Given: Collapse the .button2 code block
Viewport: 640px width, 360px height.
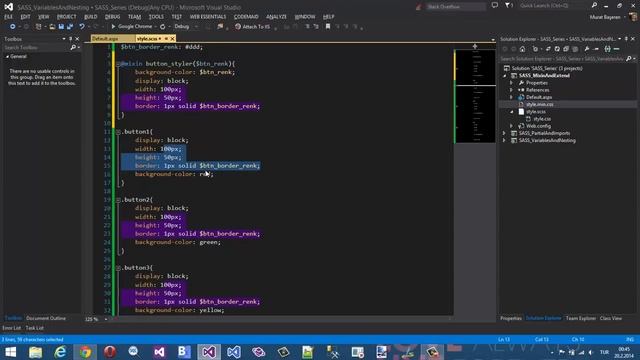Looking at the screenshot, I should (x=118, y=200).
